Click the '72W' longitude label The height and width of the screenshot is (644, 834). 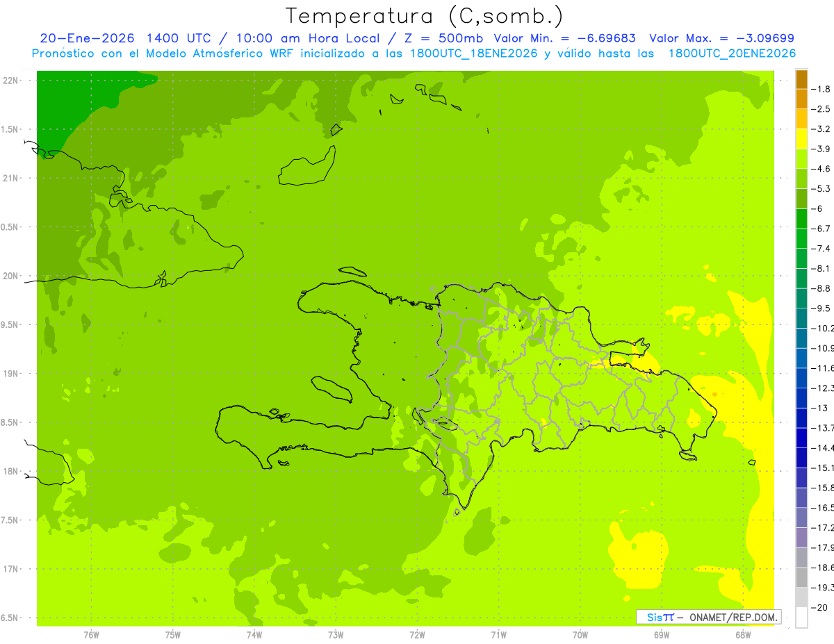417,635
